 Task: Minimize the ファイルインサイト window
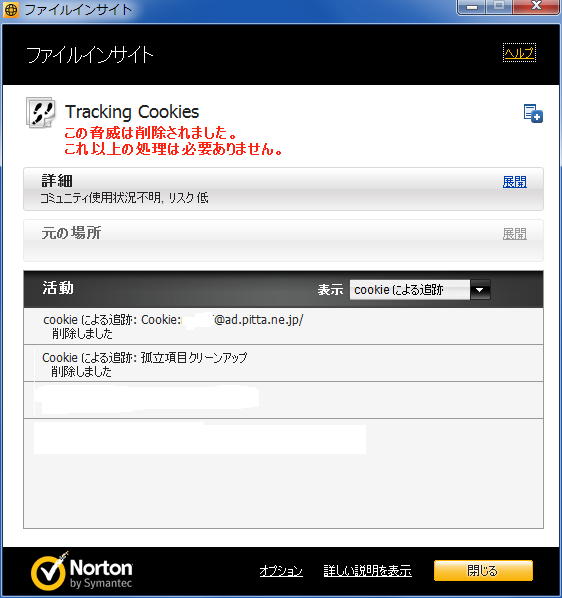(471, 6)
